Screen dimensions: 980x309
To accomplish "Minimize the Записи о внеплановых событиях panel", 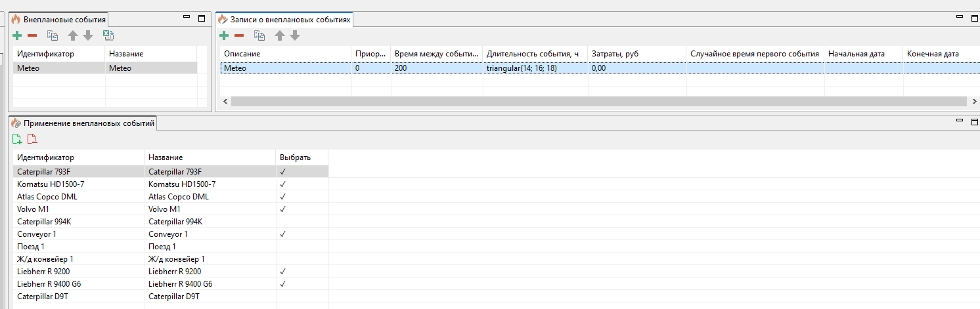I will (961, 18).
